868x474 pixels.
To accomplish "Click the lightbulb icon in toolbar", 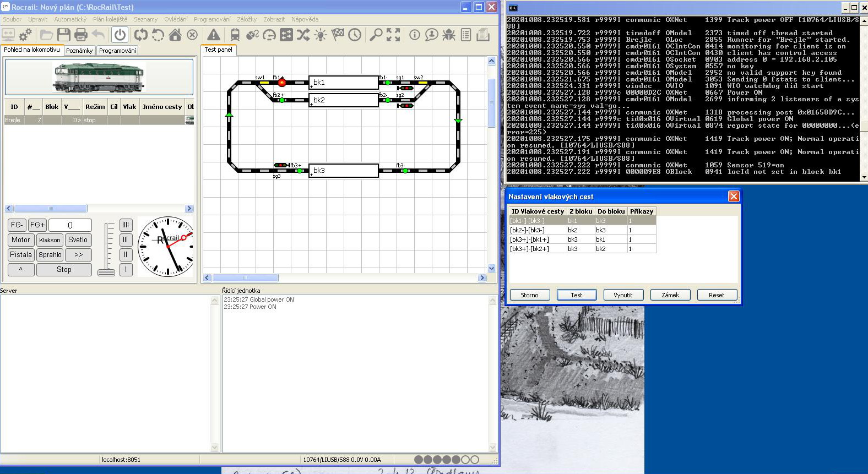I will click(320, 35).
